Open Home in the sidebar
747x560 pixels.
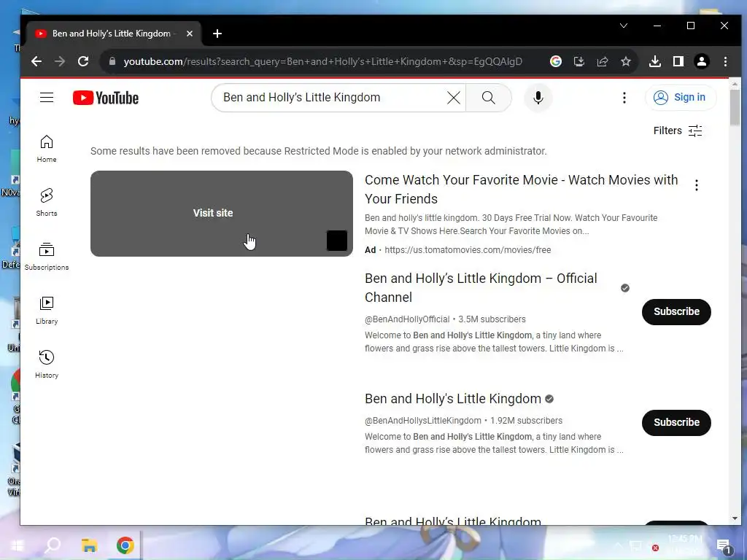click(47, 149)
